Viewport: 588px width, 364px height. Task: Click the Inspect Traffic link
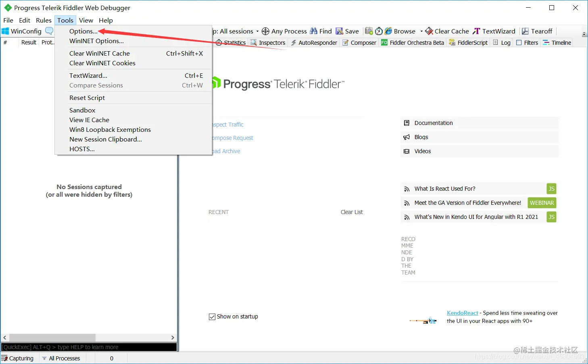coord(228,125)
